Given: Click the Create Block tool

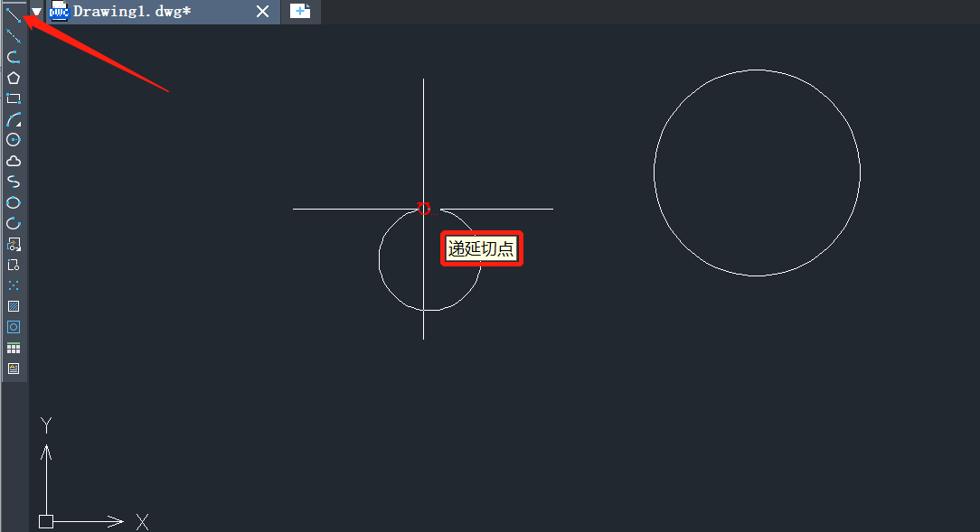Looking at the screenshot, I should coord(14,265).
